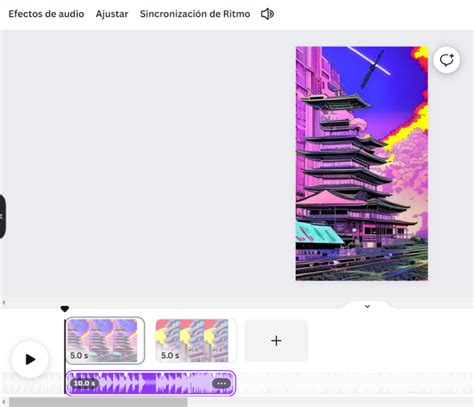The height and width of the screenshot is (407, 474).
Task: Click the first clip's 5.0 s label
Action: click(x=79, y=356)
